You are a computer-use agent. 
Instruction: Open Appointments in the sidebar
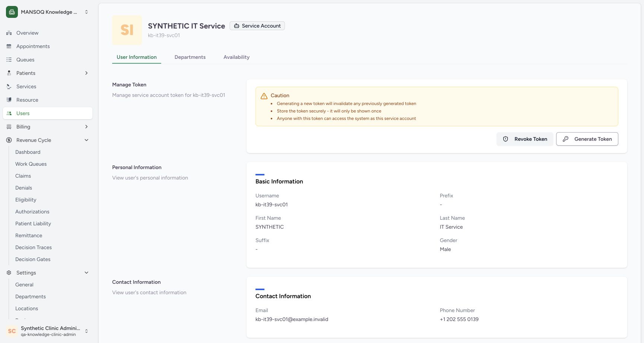click(x=48, y=46)
